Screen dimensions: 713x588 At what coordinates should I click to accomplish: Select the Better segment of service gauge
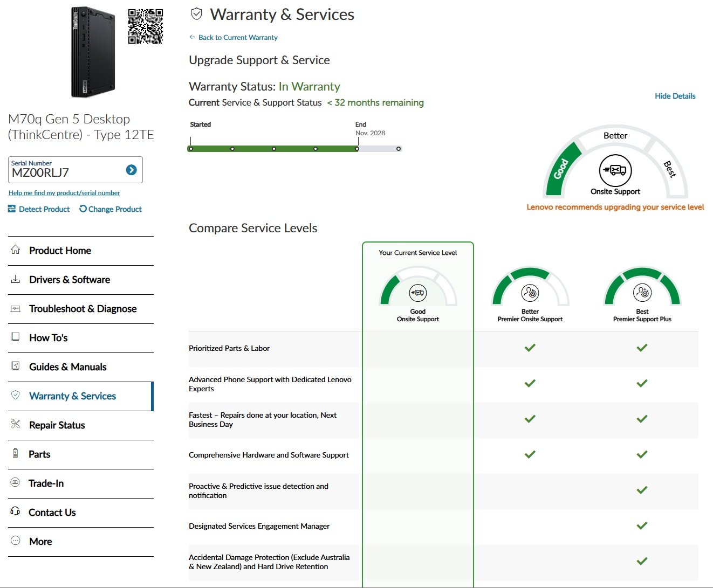(x=615, y=135)
